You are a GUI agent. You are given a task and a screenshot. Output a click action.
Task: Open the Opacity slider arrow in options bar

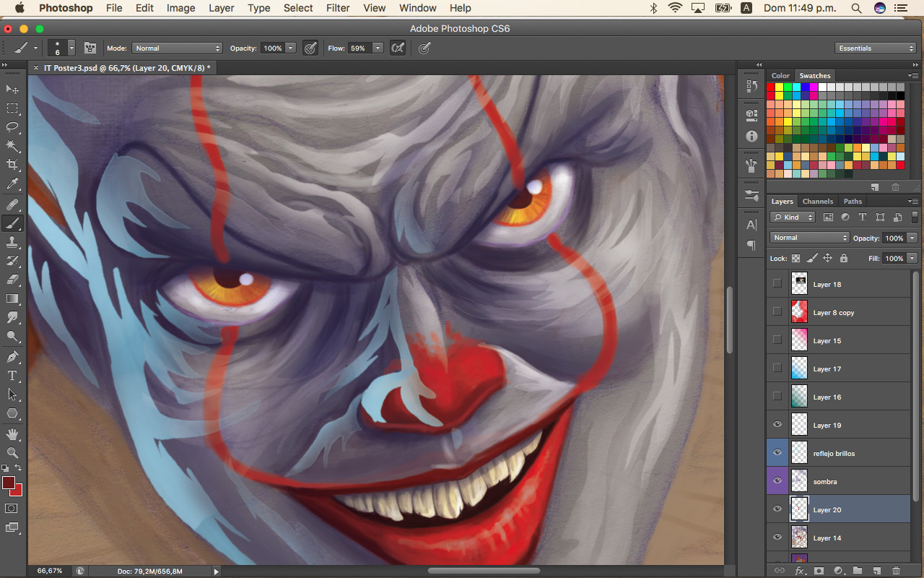(x=290, y=48)
